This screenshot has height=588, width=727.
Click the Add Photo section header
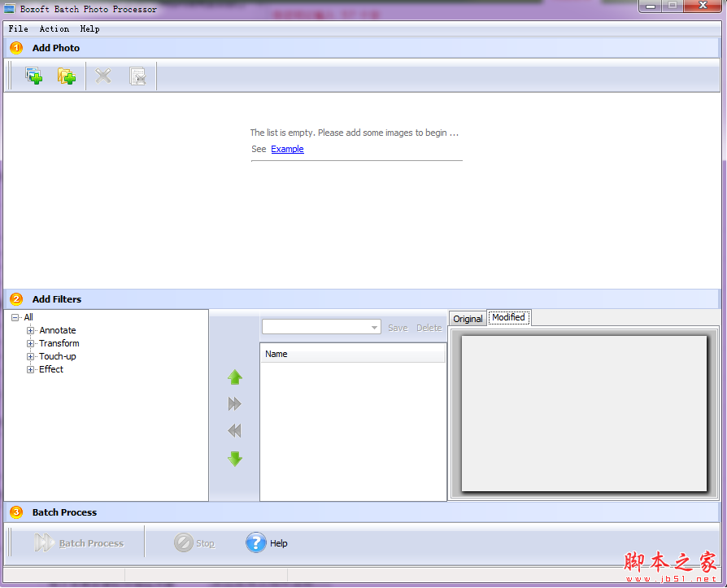point(362,48)
